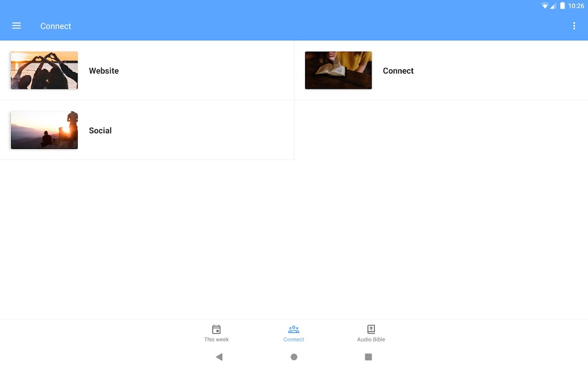
Task: Tap the Audio Bible book icon
Action: (371, 329)
